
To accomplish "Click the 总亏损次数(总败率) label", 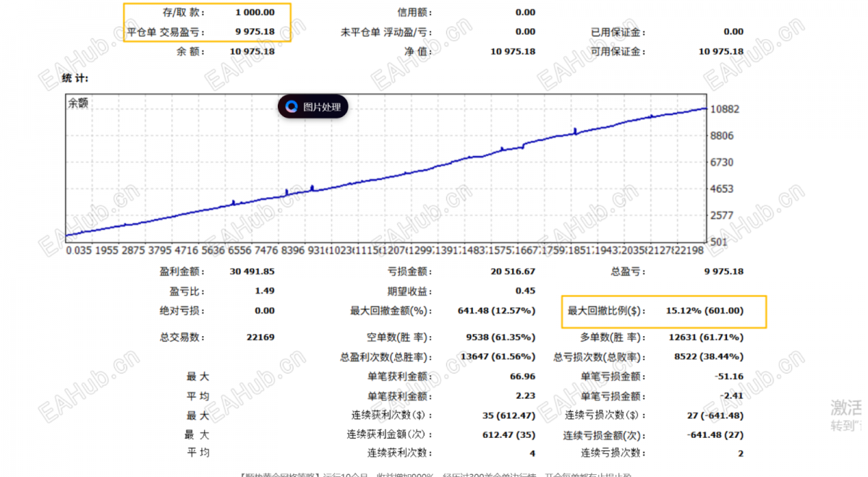I will point(600,357).
